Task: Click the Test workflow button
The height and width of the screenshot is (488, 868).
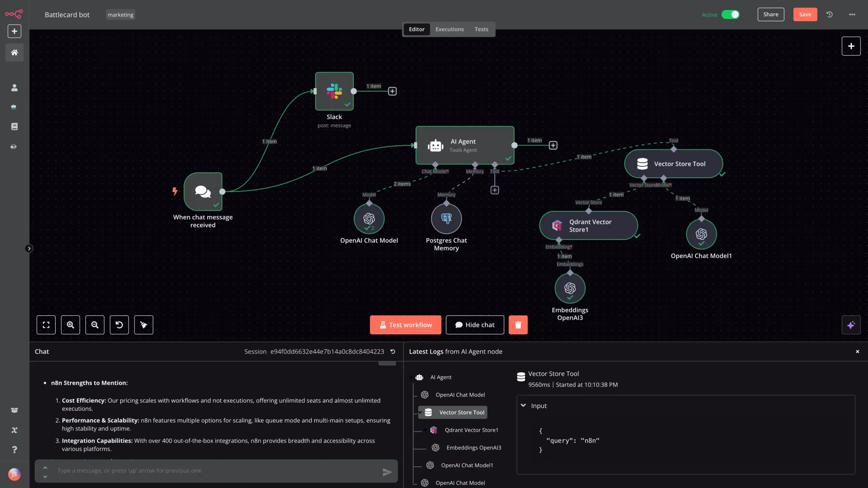Action: pos(405,325)
